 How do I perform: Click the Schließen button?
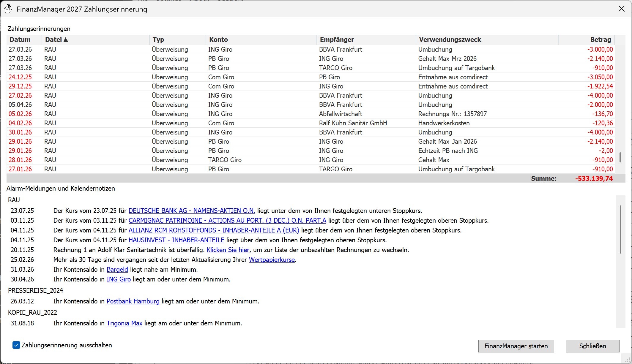[x=592, y=346]
